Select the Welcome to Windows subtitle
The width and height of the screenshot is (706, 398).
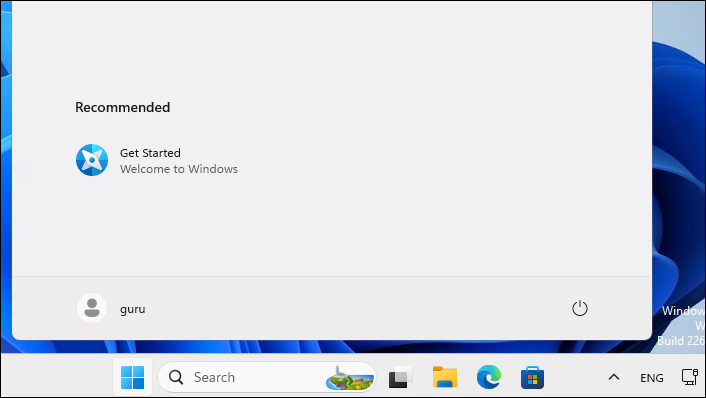click(179, 169)
